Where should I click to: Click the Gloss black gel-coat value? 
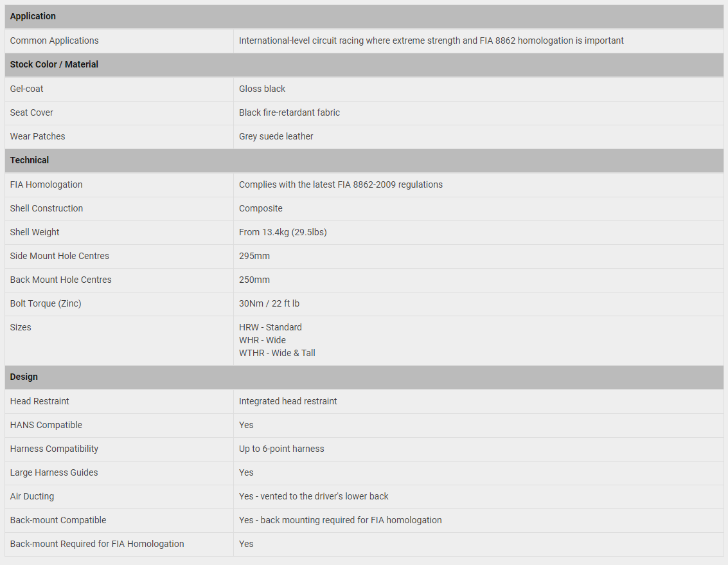[262, 89]
